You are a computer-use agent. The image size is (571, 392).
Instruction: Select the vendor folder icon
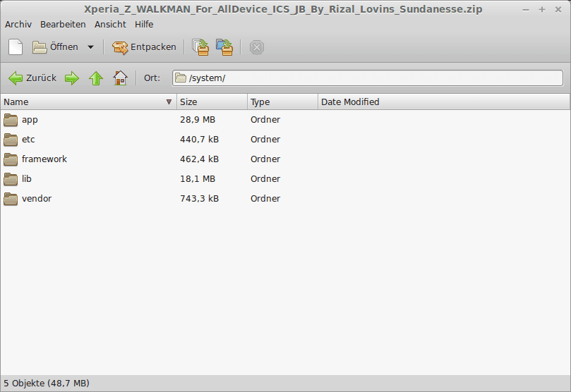[11, 199]
